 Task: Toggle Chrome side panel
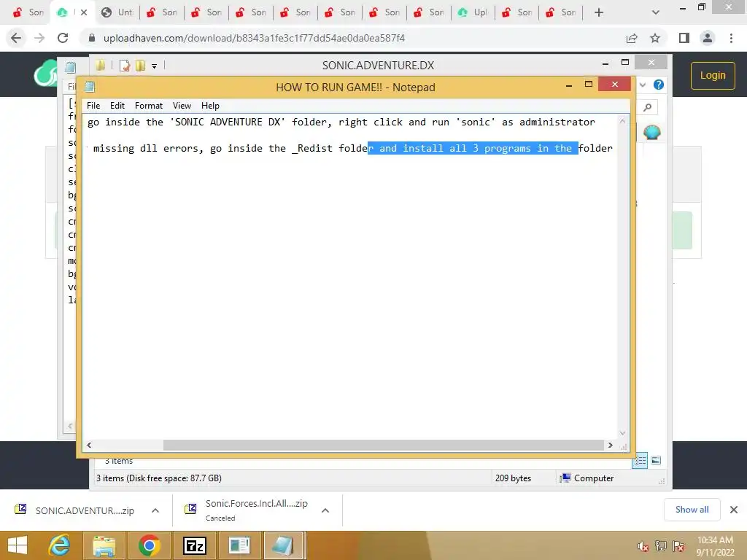click(684, 38)
